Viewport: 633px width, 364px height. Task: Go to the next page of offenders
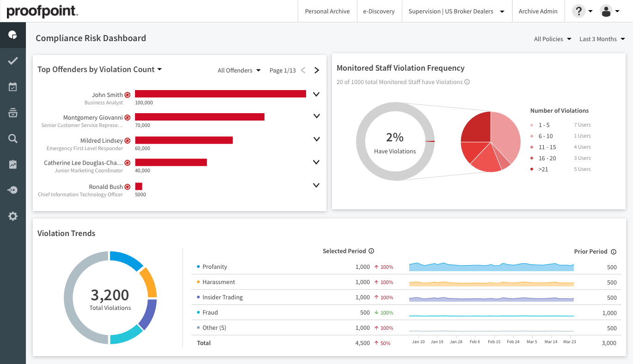[x=317, y=70]
